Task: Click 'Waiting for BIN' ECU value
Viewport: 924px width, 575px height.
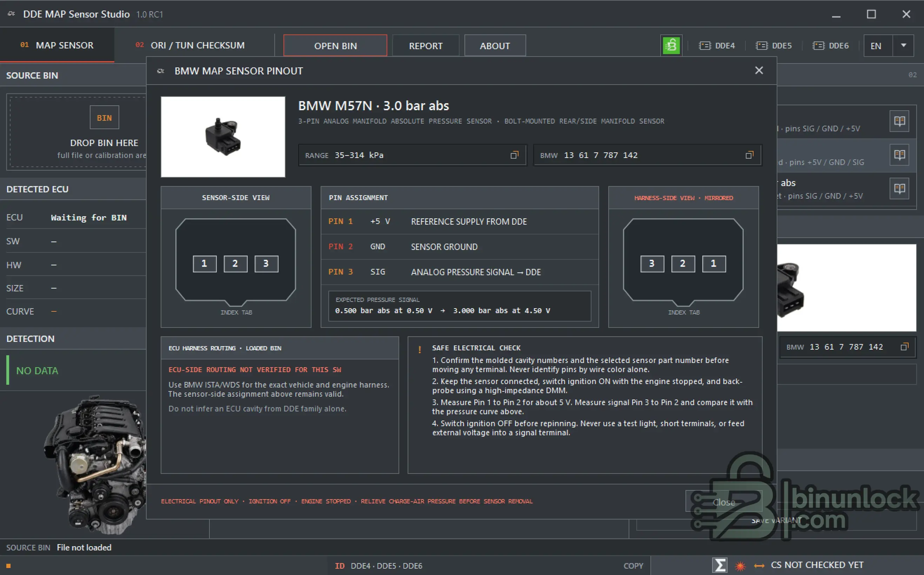Action: (89, 218)
